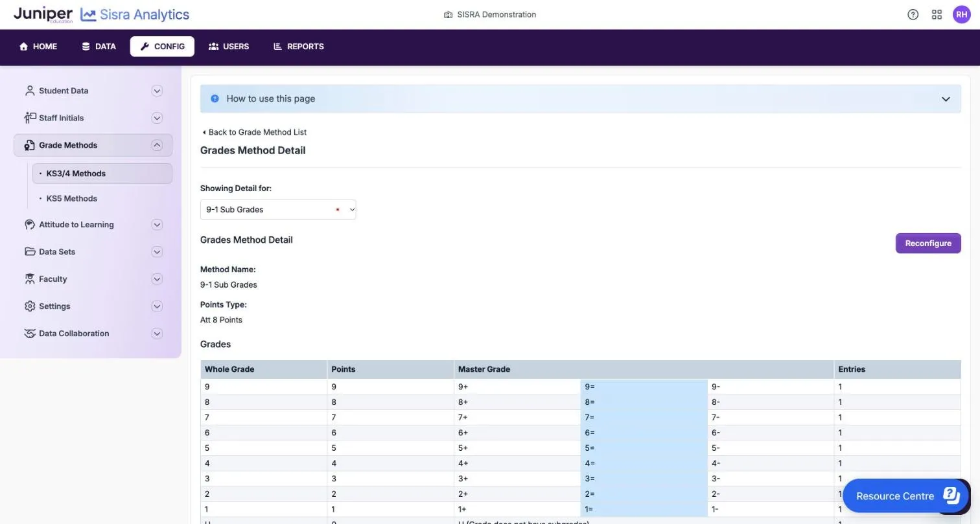
Task: Expand the Attitude to Learning chevron
Action: [x=157, y=225]
